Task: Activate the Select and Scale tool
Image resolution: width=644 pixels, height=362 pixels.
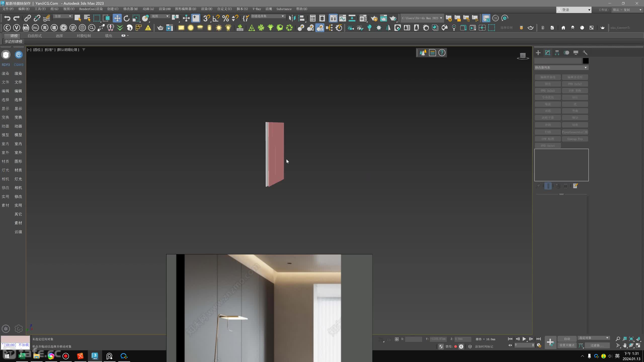Action: (136, 18)
